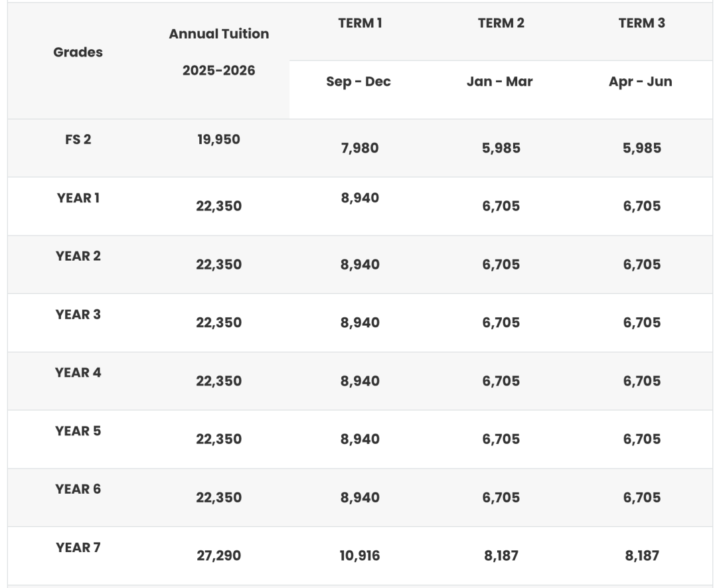The image size is (717, 588).
Task: Click the TERM 3 column header
Action: pos(641,23)
